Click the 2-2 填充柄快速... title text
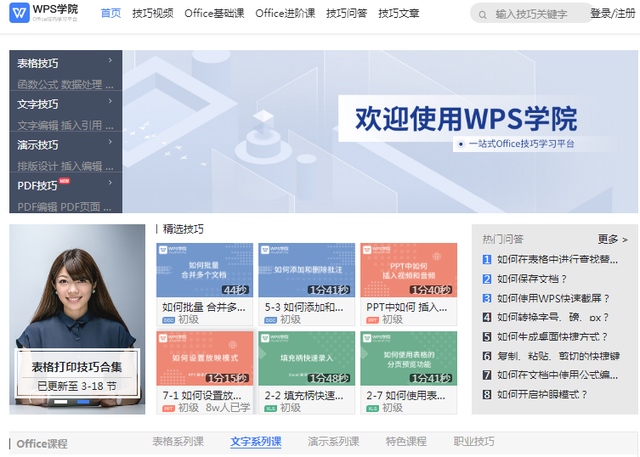 click(304, 395)
